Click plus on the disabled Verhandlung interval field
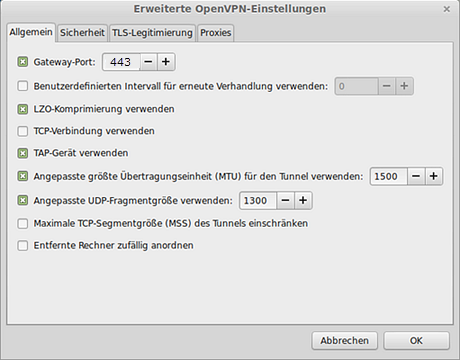The image size is (460, 360). coord(404,86)
